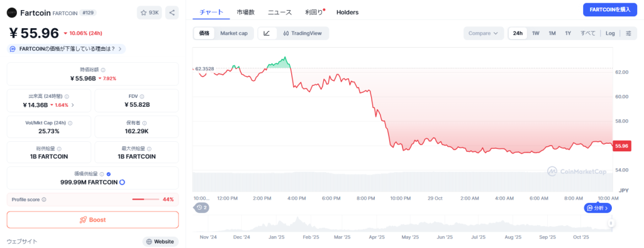The image size is (644, 248).
Task: Click the info icon next to 循環供給量
Action: [x=102, y=174]
